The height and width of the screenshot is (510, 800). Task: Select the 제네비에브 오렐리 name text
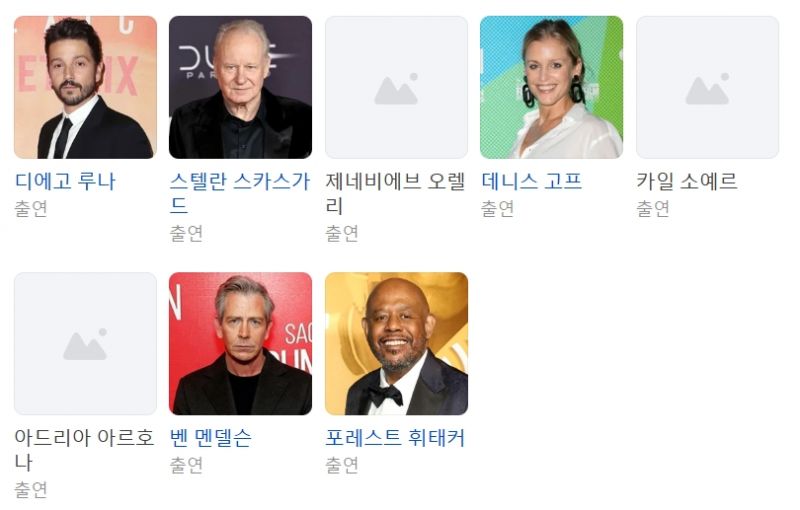[395, 194]
